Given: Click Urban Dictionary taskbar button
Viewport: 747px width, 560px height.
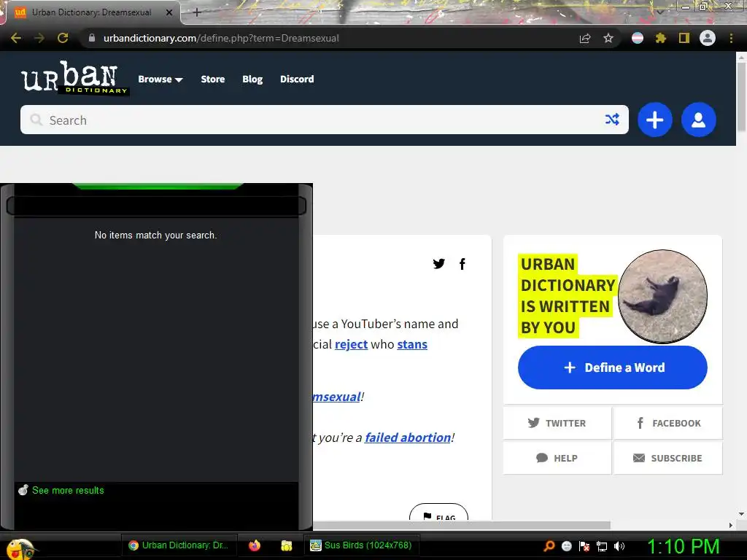Looking at the screenshot, I should pos(179,545).
